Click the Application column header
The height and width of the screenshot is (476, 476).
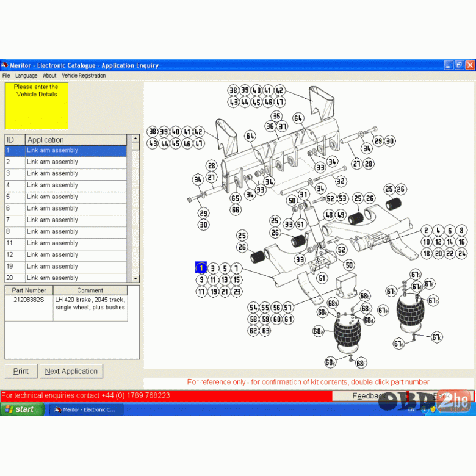click(76, 140)
